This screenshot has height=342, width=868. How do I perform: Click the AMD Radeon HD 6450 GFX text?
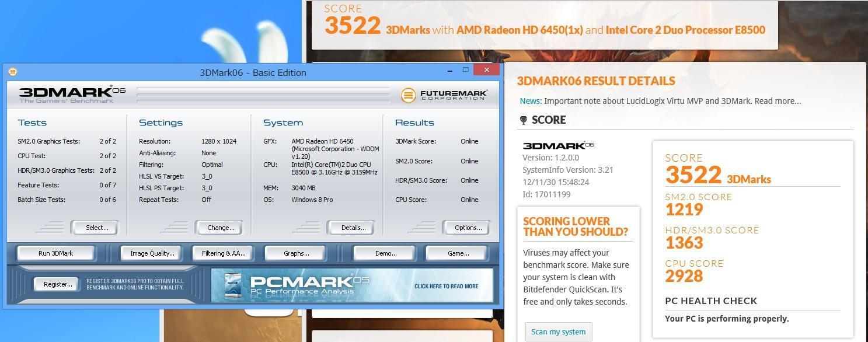pos(335,149)
